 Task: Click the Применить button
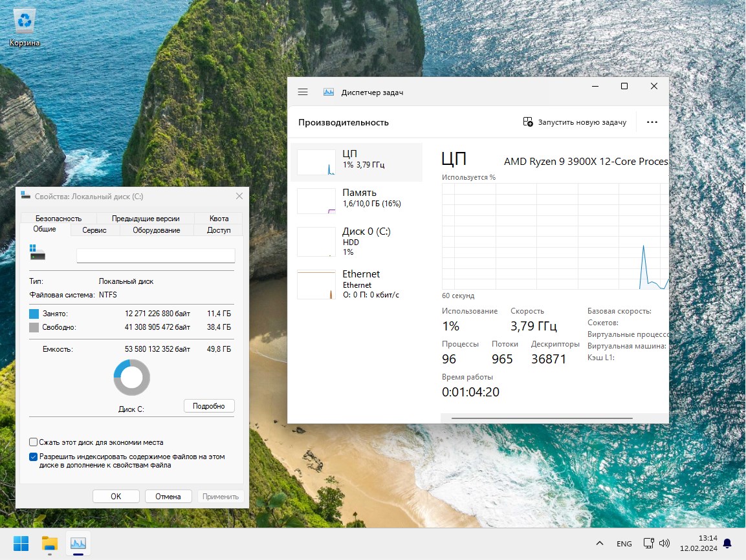[x=220, y=496]
